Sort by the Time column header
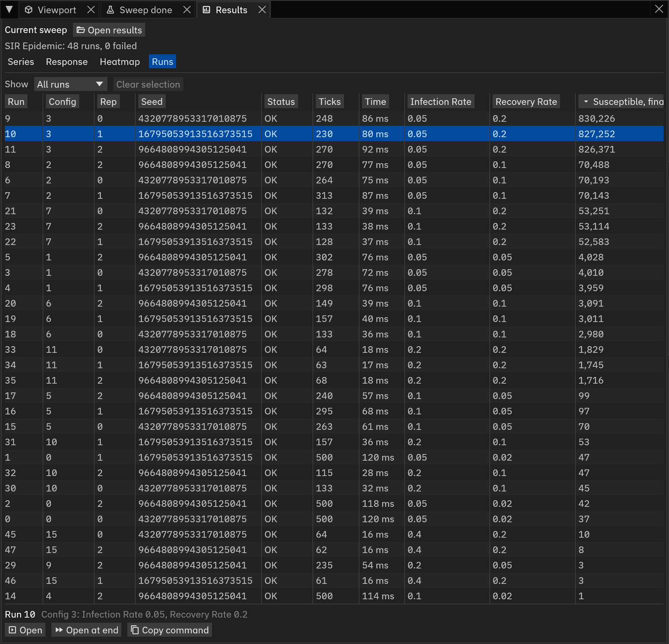 [x=376, y=102]
